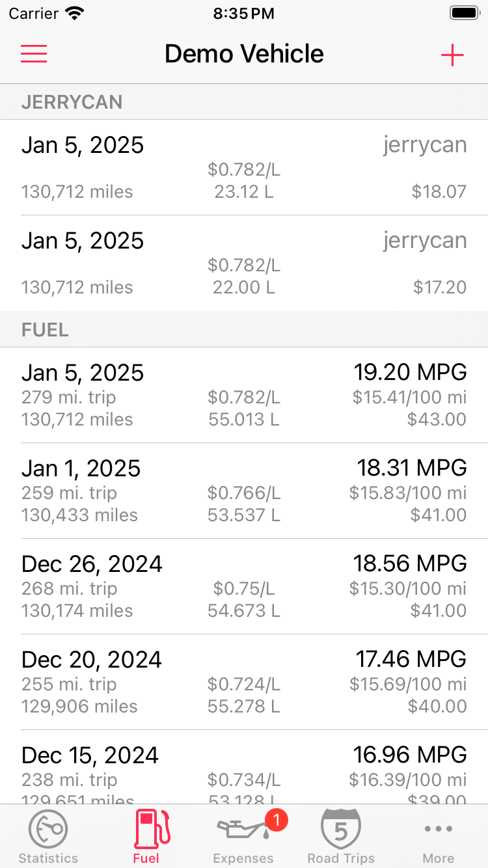Open the Dec 15, 2024 fuel entry
Image resolution: width=488 pixels, height=868 pixels.
pos(244,766)
